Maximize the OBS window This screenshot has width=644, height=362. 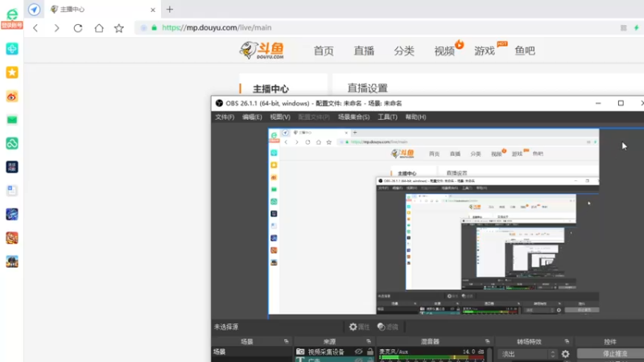(621, 103)
